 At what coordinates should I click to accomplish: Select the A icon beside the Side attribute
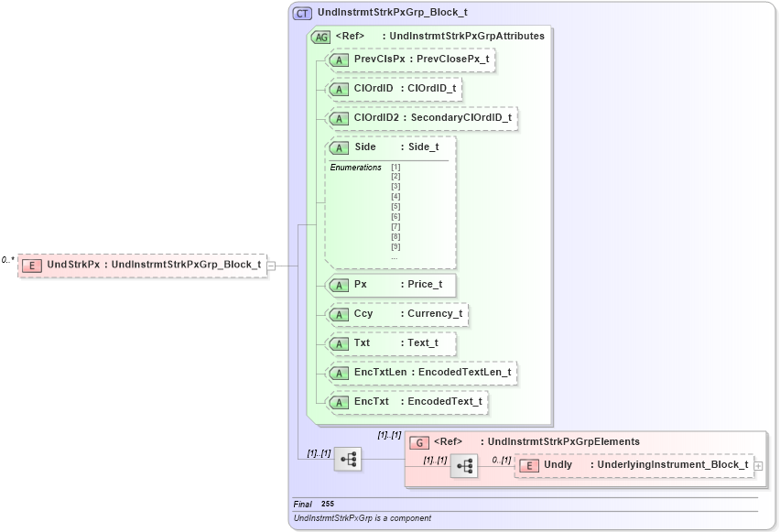point(338,147)
